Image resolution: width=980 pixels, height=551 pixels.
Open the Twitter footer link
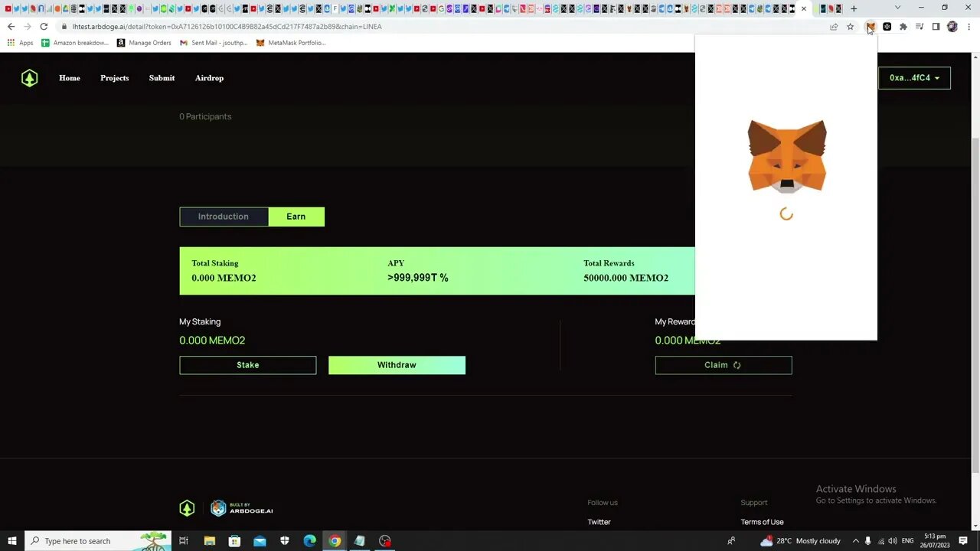coord(599,522)
